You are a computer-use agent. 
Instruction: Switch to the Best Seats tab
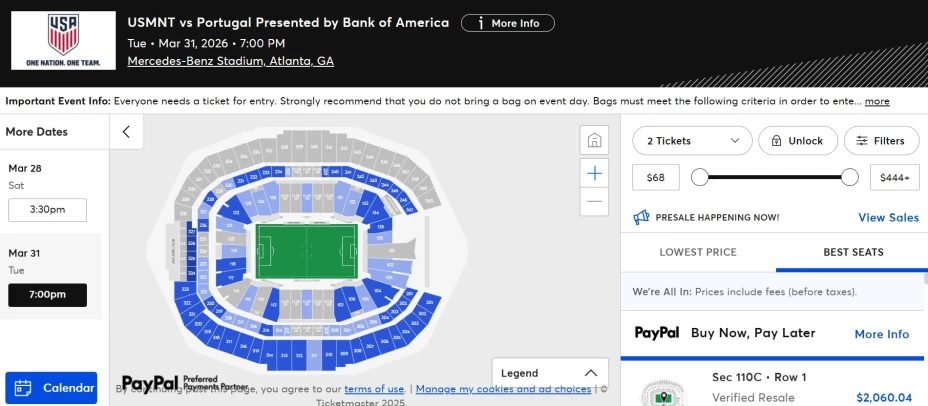(853, 252)
